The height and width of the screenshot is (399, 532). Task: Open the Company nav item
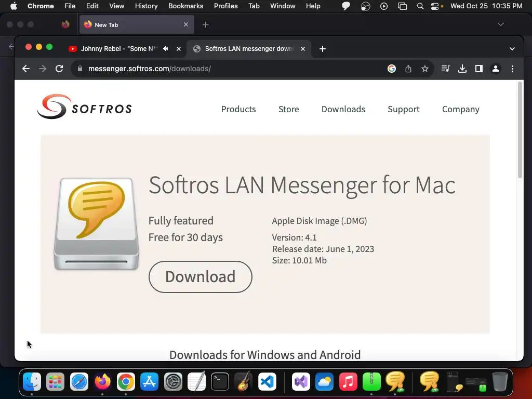point(460,109)
